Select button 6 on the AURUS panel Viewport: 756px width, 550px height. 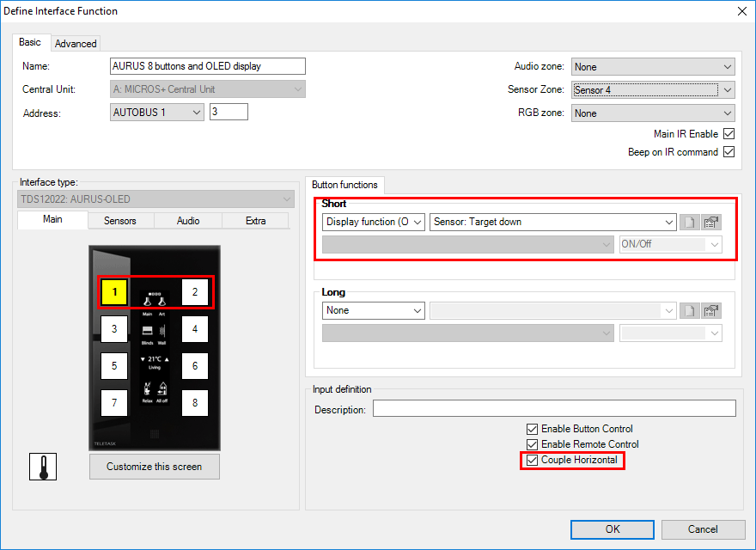point(195,366)
